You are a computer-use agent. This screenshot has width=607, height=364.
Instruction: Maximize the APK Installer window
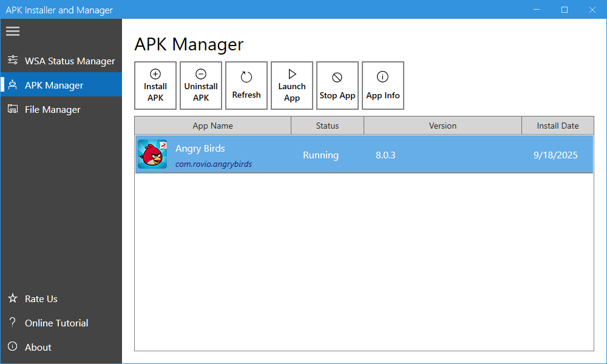click(565, 10)
